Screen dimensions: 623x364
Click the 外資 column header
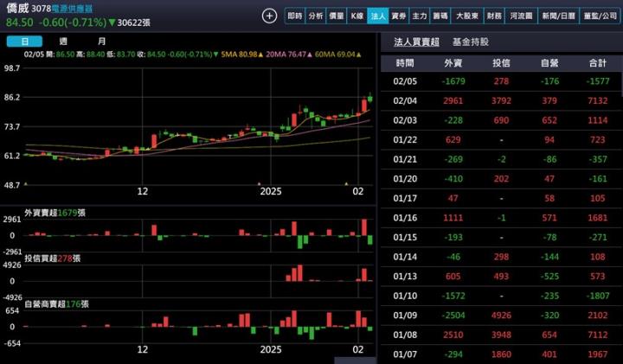click(x=453, y=63)
